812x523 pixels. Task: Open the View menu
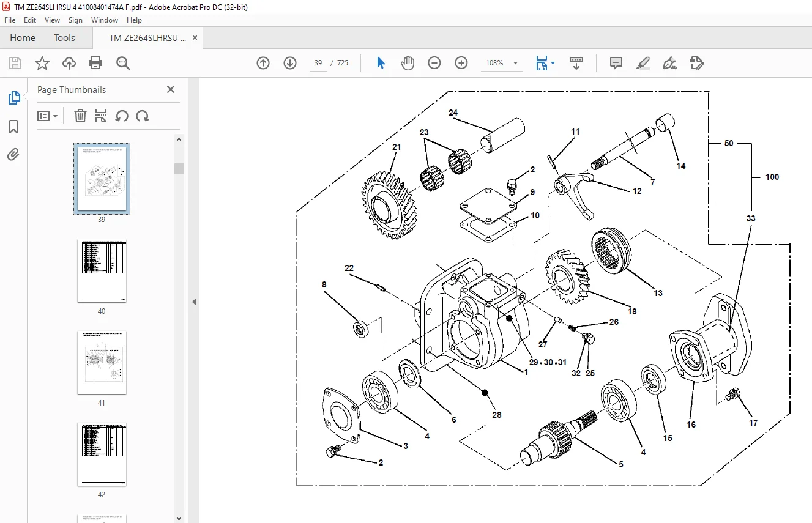(x=52, y=20)
